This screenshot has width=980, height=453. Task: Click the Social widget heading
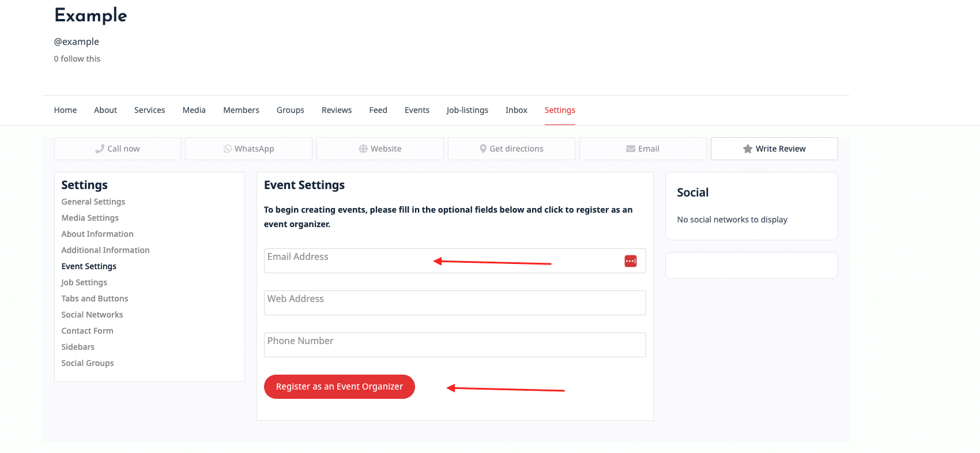[x=693, y=192]
